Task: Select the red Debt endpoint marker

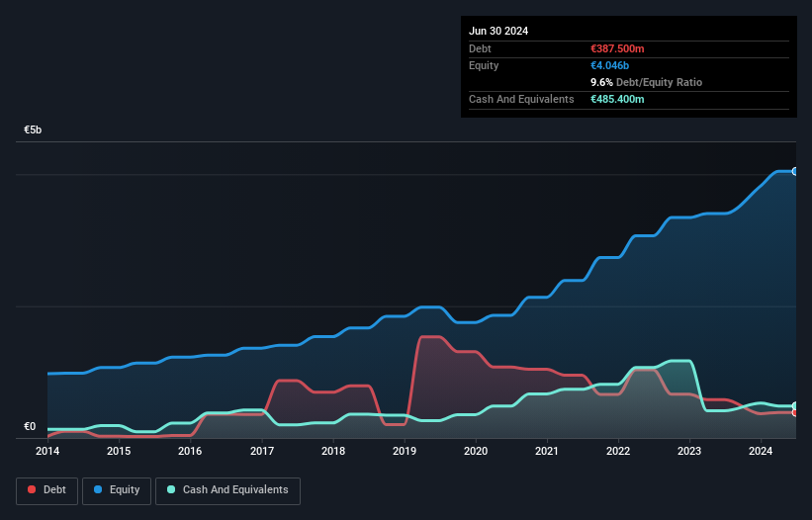Action: point(795,413)
